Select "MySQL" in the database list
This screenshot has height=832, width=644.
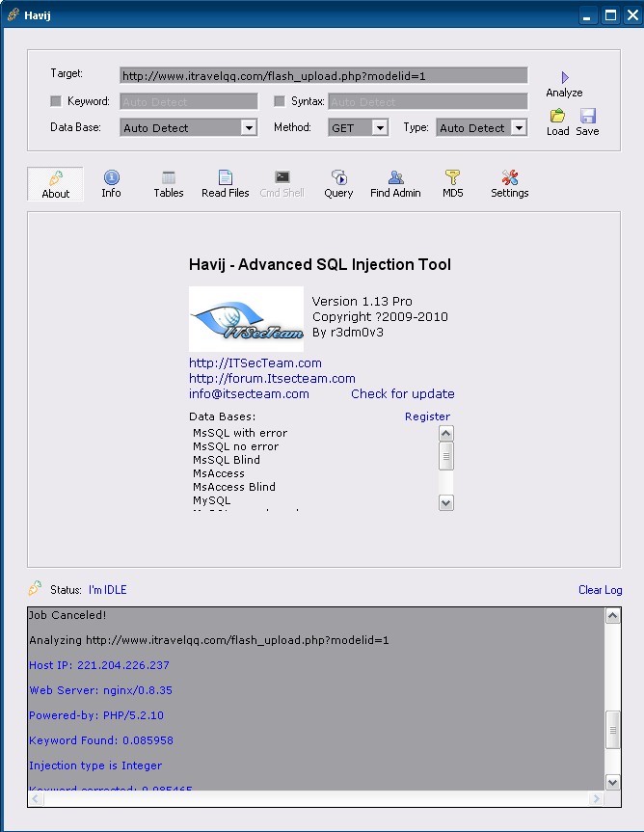click(x=212, y=500)
